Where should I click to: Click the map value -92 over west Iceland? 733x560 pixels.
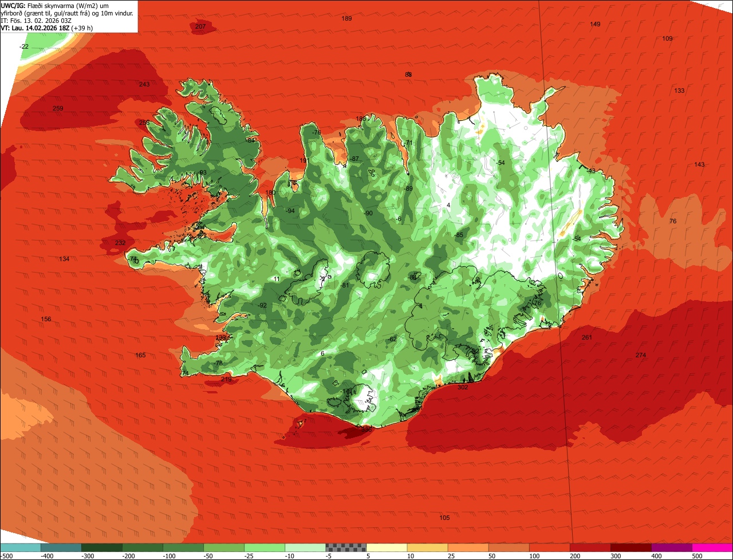pos(262,305)
